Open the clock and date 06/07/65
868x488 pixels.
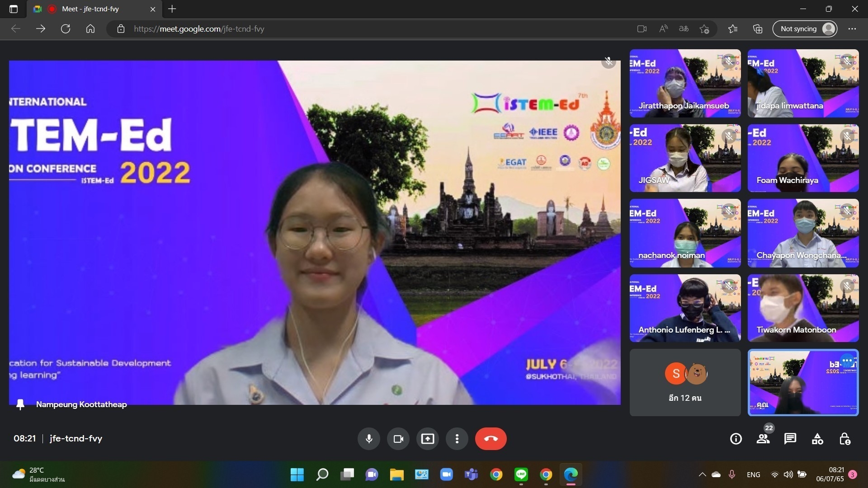tap(830, 474)
